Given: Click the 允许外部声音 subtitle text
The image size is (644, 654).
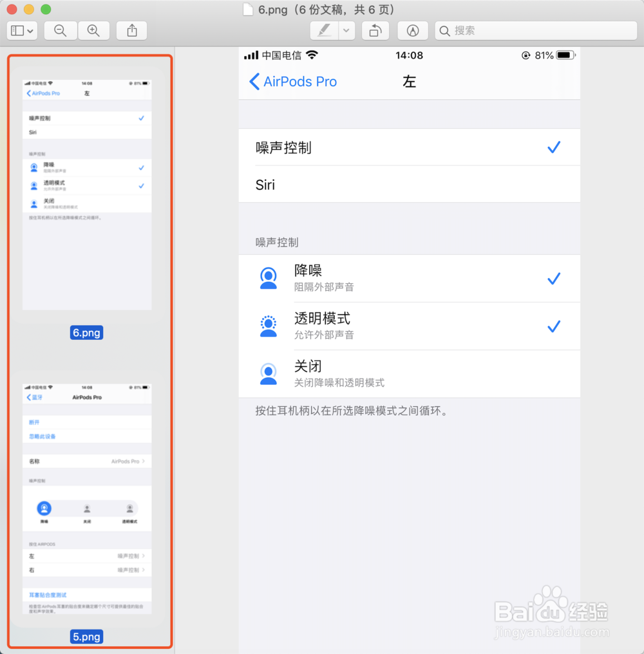Looking at the screenshot, I should (x=324, y=335).
